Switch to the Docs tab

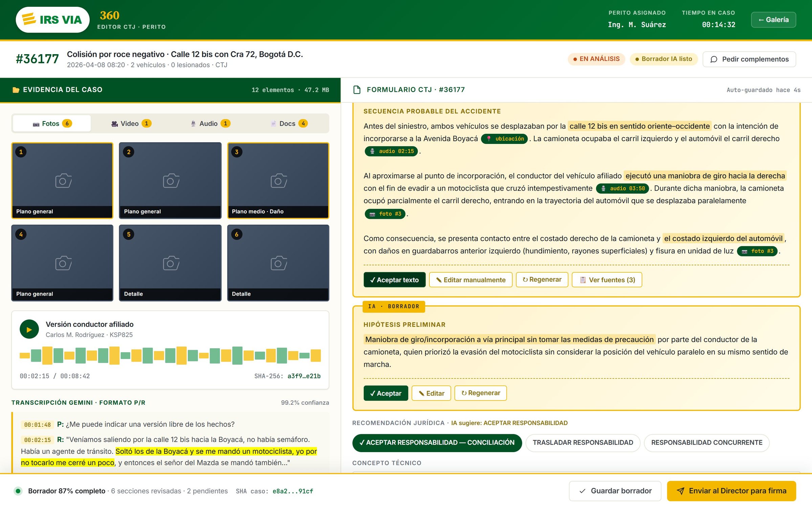pyautogui.click(x=289, y=124)
